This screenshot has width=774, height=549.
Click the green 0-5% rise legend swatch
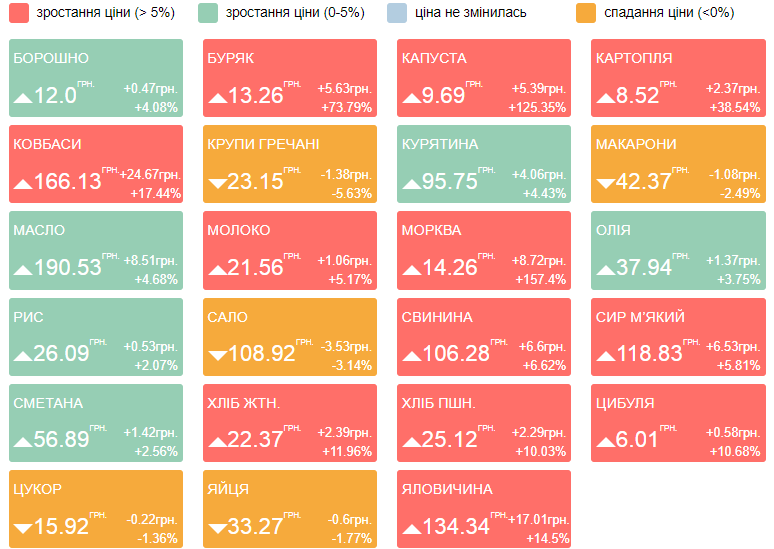point(208,13)
